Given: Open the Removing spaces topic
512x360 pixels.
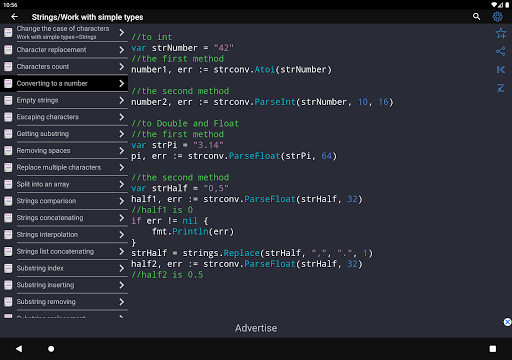Looking at the screenshot, I should click(64, 151).
